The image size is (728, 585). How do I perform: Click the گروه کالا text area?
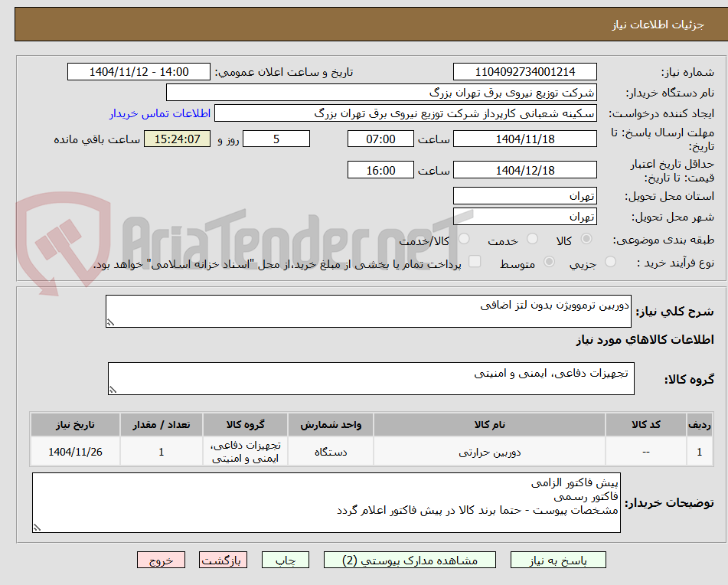click(x=371, y=379)
